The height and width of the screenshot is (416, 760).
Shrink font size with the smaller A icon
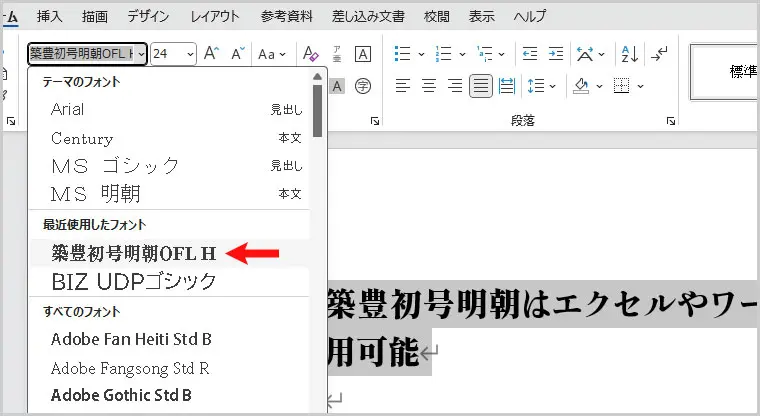238,53
